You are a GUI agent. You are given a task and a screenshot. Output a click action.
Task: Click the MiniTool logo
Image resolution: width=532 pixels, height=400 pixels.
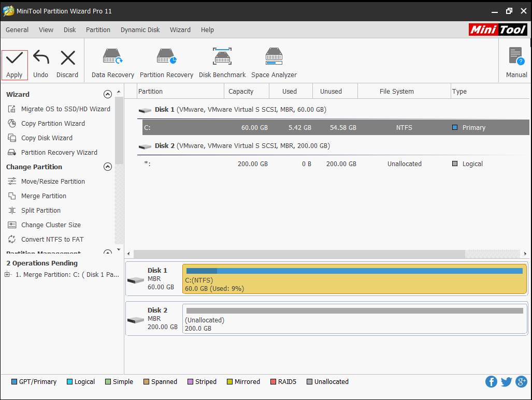point(497,29)
